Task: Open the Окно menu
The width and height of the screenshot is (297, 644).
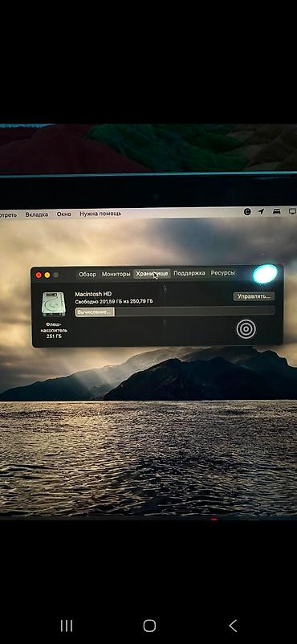Action: 63,214
